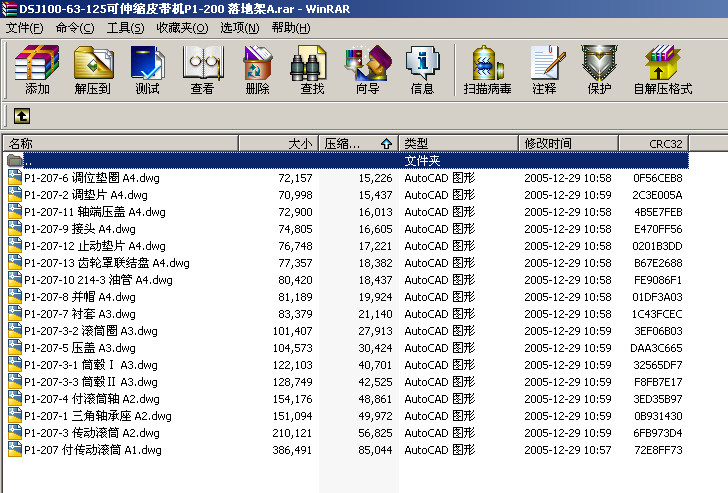Click size value 386,491
The height and width of the screenshot is (493, 728).
pyautogui.click(x=292, y=450)
